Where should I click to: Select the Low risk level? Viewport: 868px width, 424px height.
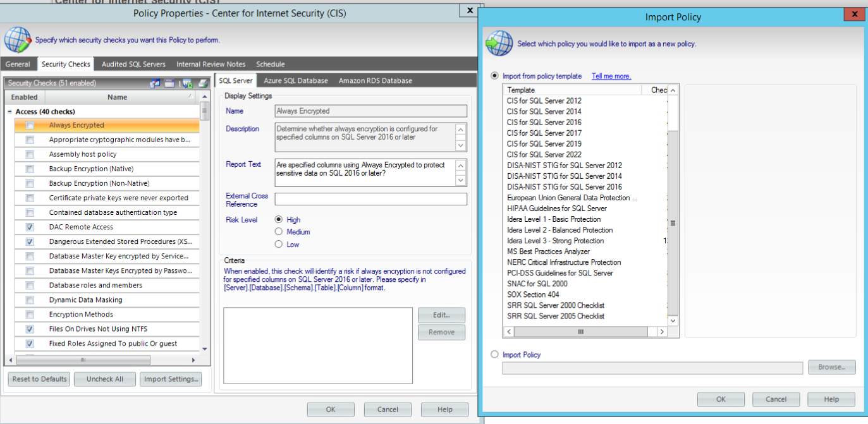279,245
